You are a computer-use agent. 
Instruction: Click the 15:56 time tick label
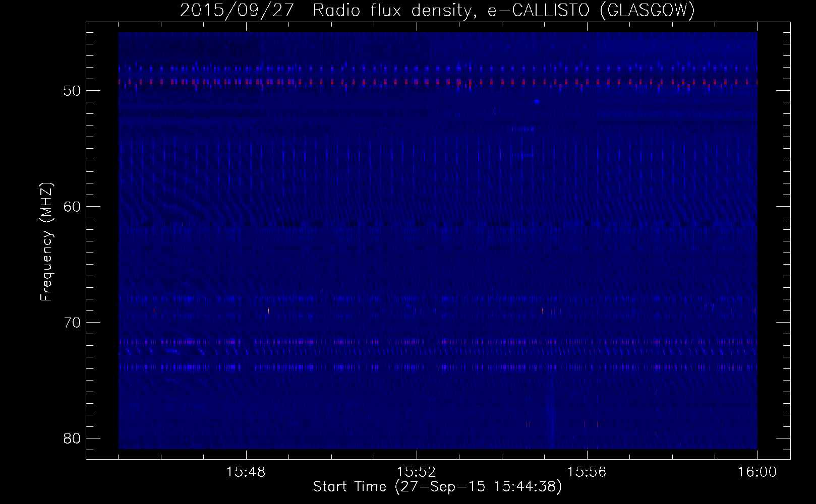coord(587,472)
